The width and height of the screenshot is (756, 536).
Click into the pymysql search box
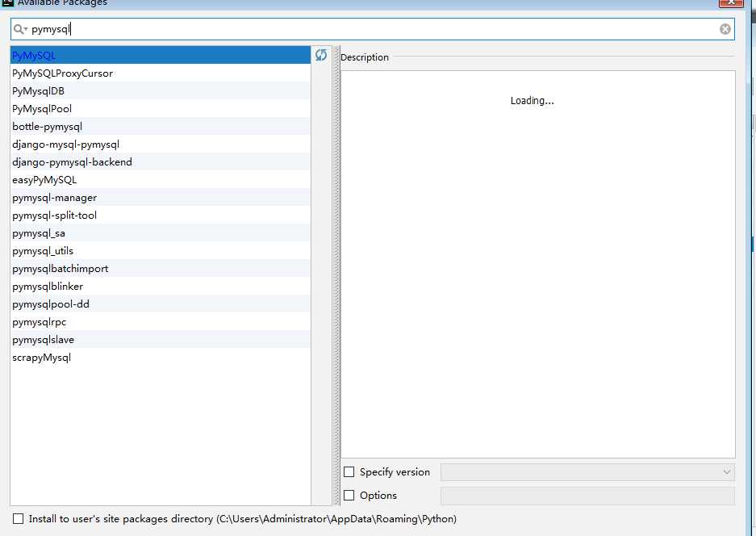coord(372,29)
